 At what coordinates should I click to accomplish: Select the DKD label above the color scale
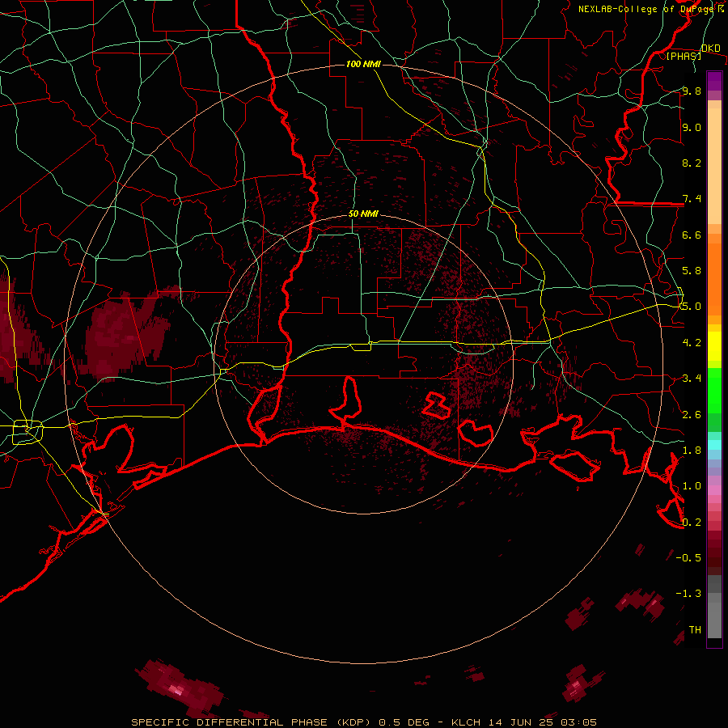pyautogui.click(x=711, y=49)
